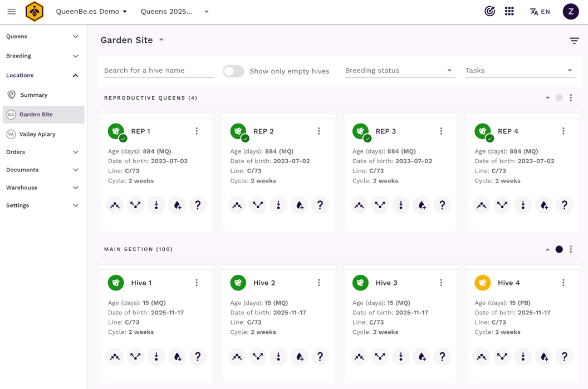The image size is (588, 389).
Task: Click the droplet-plus icon on Hive 1
Action: point(177,357)
